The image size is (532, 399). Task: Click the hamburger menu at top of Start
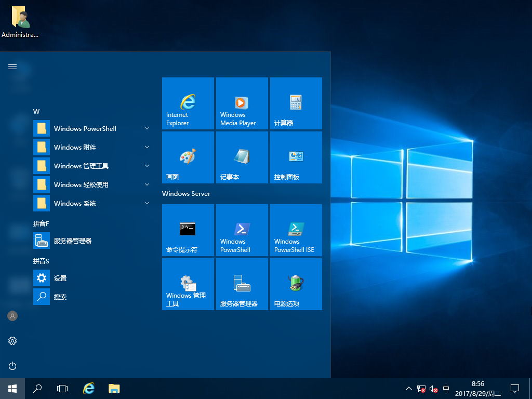(12, 67)
